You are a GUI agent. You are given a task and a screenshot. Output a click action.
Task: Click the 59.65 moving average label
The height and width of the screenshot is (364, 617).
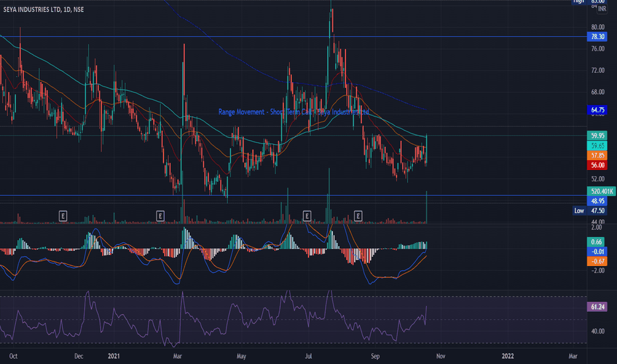tap(597, 146)
